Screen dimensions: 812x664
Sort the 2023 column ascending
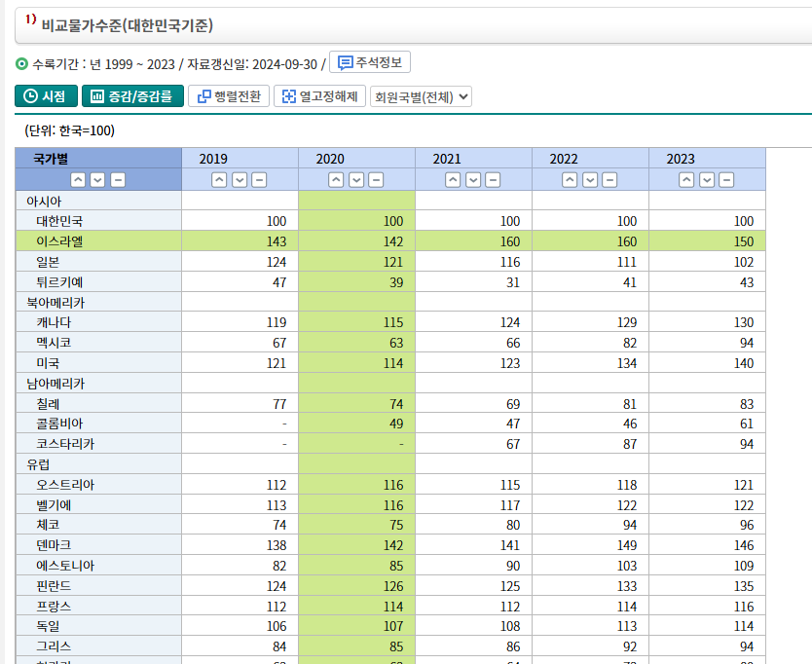[686, 179]
